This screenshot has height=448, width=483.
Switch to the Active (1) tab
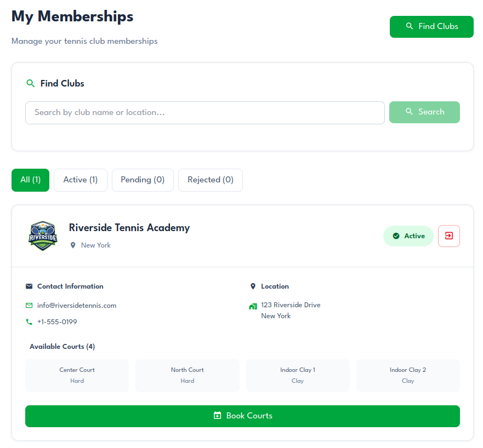(81, 180)
